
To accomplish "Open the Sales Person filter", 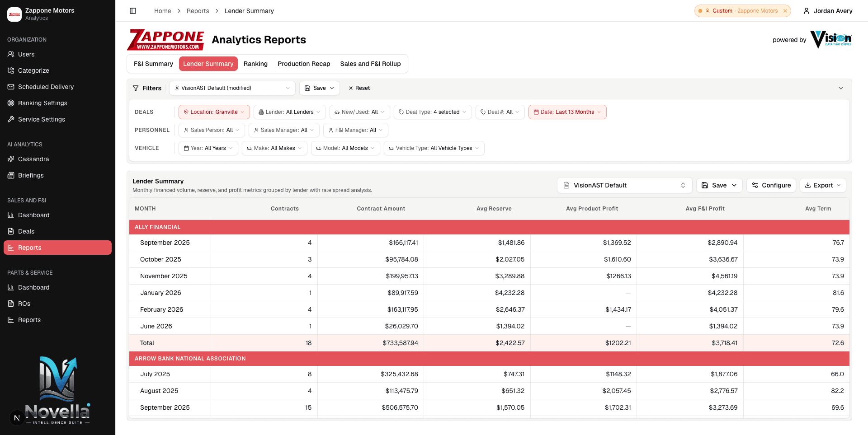I will tap(212, 130).
